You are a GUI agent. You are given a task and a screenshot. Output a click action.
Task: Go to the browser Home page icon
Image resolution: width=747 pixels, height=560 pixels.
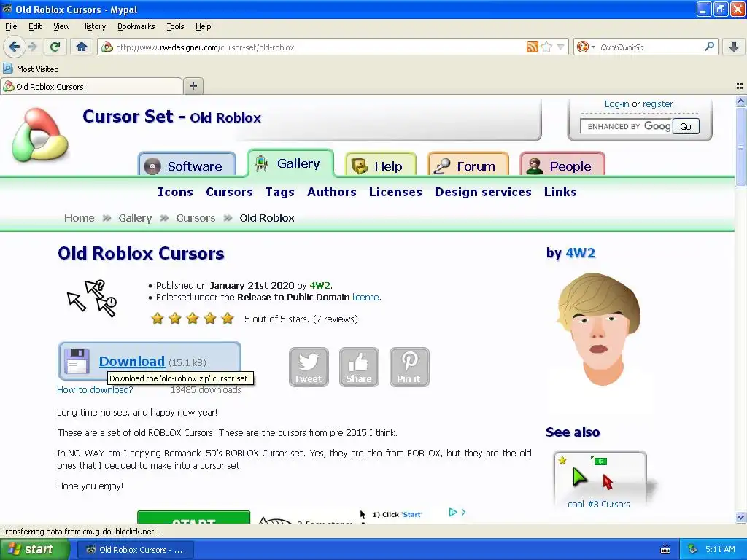[x=82, y=47]
